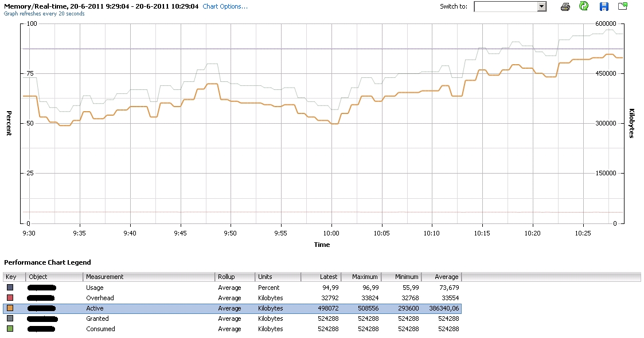Save the chart with floppy icon
The image size is (644, 338).
tap(603, 6)
